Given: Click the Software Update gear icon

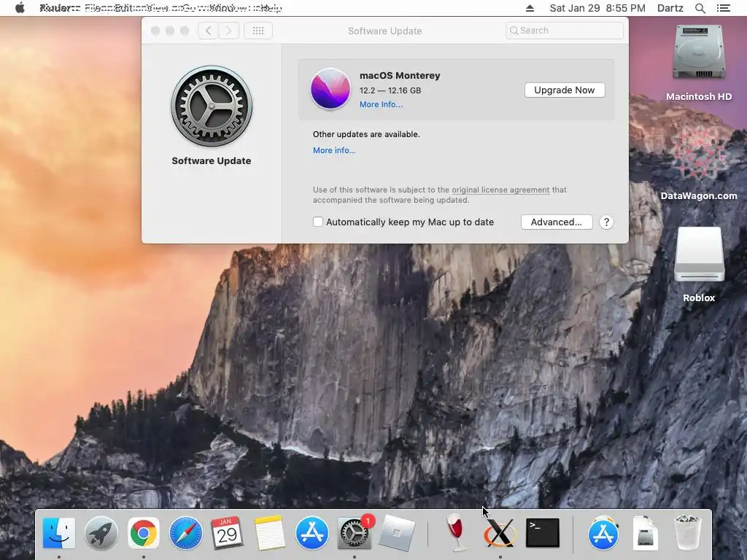Looking at the screenshot, I should [x=212, y=106].
